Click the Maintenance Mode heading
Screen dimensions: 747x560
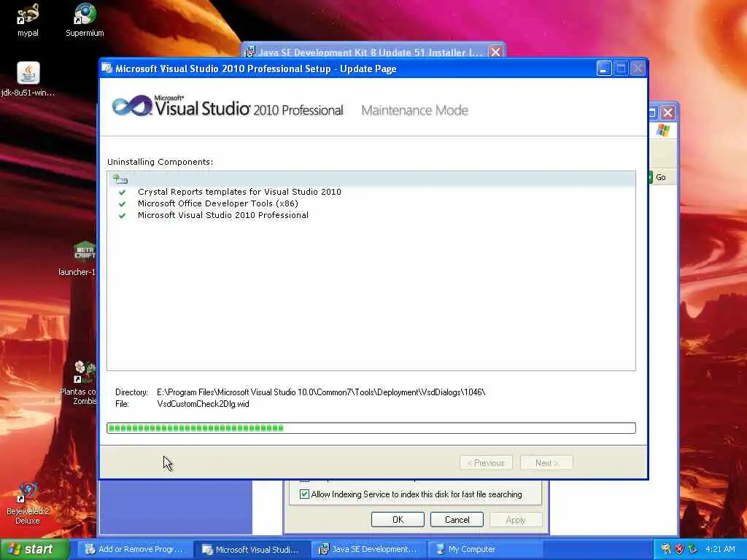(414, 111)
